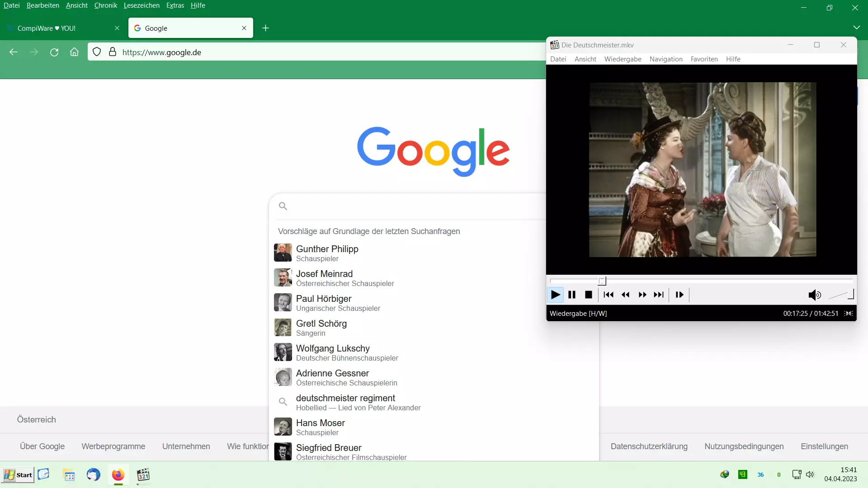Click the volume slider in media player
This screenshot has width=868, height=488.
point(841,295)
